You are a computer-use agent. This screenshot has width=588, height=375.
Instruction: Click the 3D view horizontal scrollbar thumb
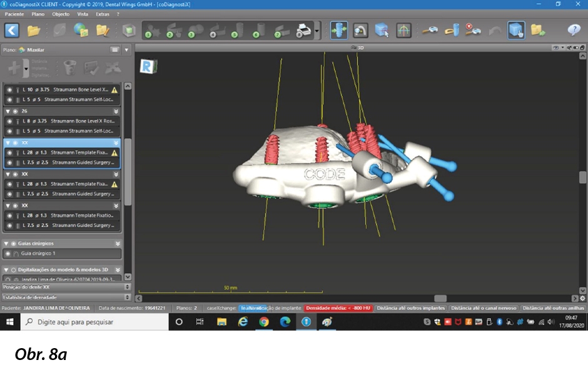pyautogui.click(x=440, y=299)
